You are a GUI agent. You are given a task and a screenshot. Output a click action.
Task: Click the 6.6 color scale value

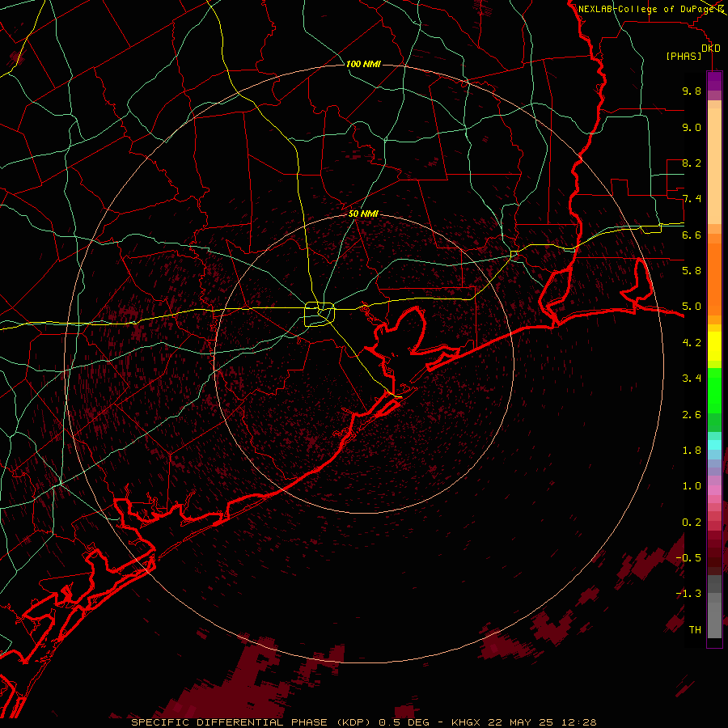pyautogui.click(x=692, y=235)
